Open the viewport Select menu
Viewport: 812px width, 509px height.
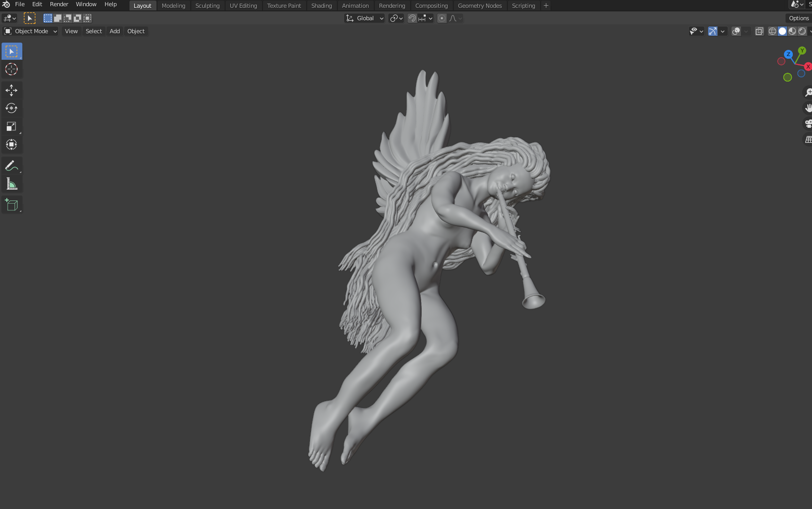tap(94, 31)
